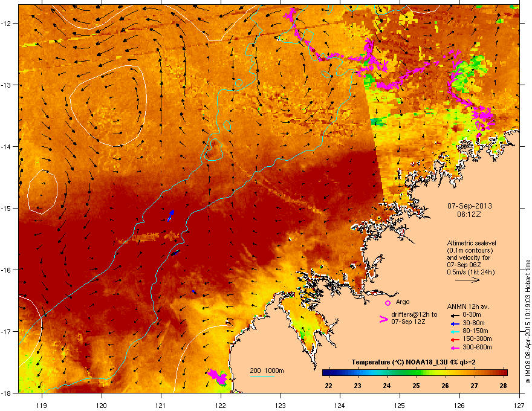Screen dimensions: 532x411
Task: Click the longitude axis label 126
Action: [459, 405]
